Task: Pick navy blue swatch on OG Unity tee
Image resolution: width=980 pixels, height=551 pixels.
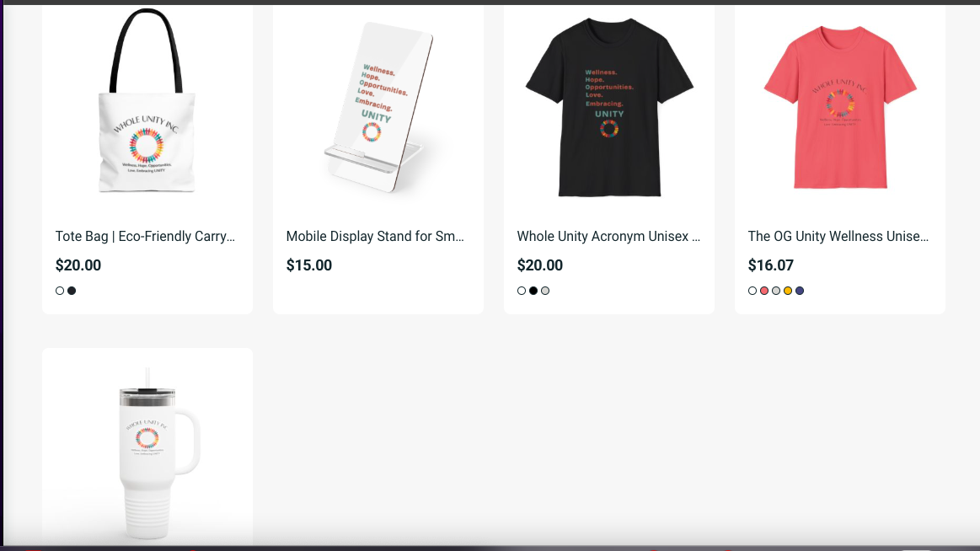Action: (x=800, y=291)
